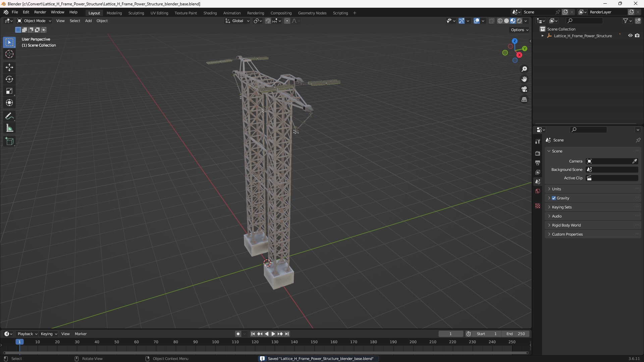Open the Keying popover
Screen dimensions: 644x362
click(49, 334)
